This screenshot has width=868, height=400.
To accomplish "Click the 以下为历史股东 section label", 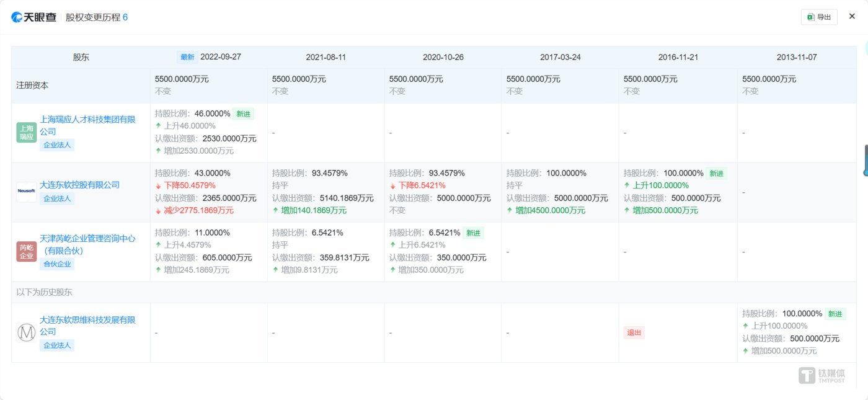I will [45, 292].
